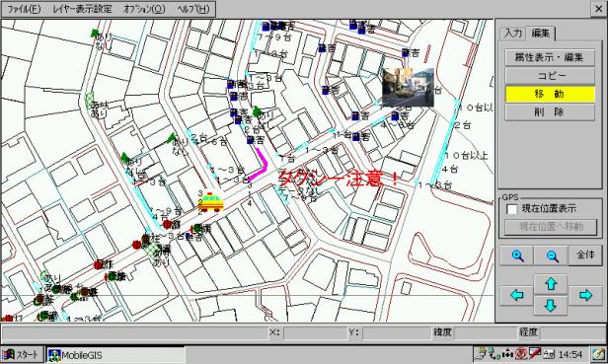Enable 現在位置表示 GPS checkbox
This screenshot has width=608, height=364.
(512, 209)
